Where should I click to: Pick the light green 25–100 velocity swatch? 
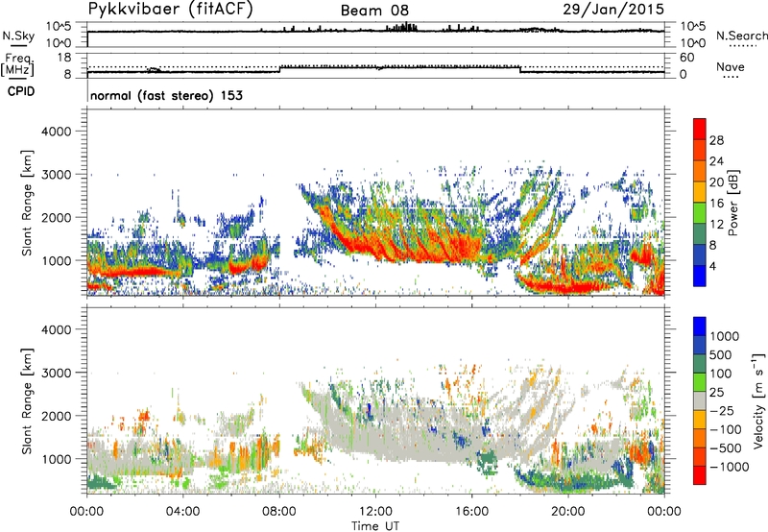700,382
